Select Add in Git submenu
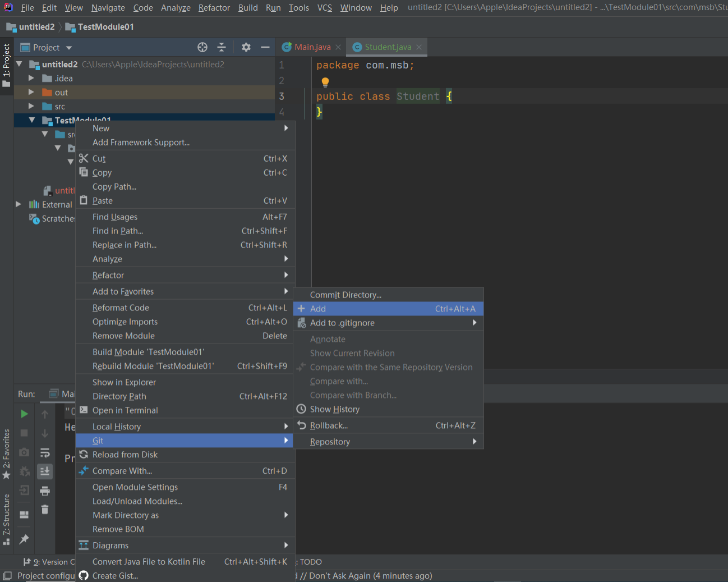 point(389,309)
